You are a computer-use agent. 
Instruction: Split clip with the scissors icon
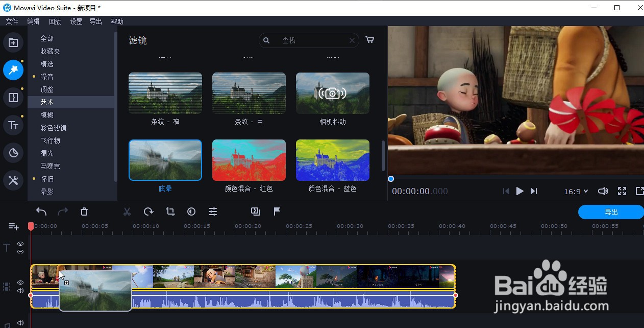[x=127, y=212]
